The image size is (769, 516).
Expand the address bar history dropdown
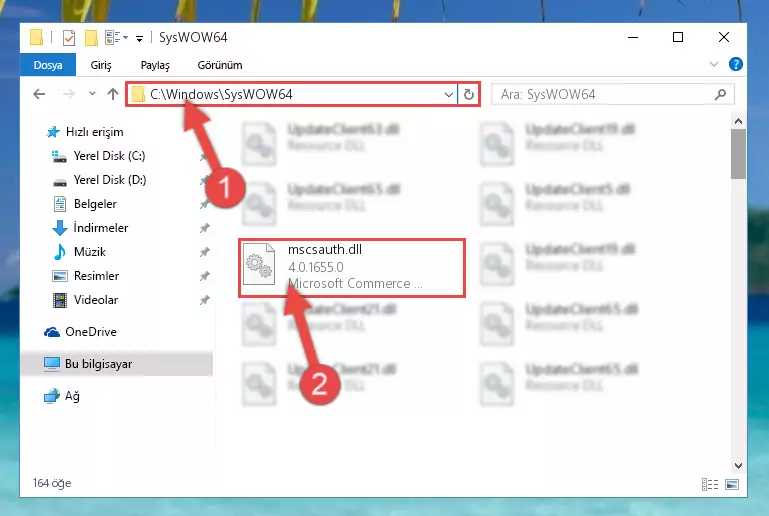pyautogui.click(x=448, y=94)
